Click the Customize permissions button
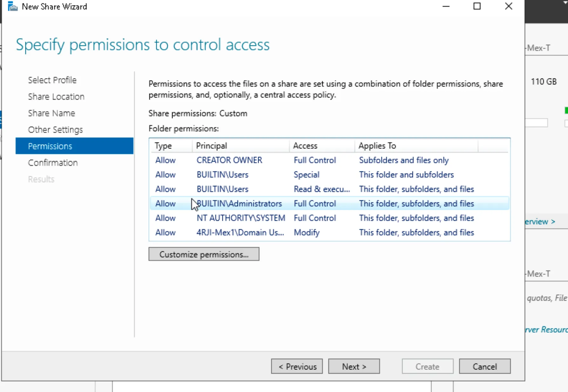568x392 pixels. (204, 254)
